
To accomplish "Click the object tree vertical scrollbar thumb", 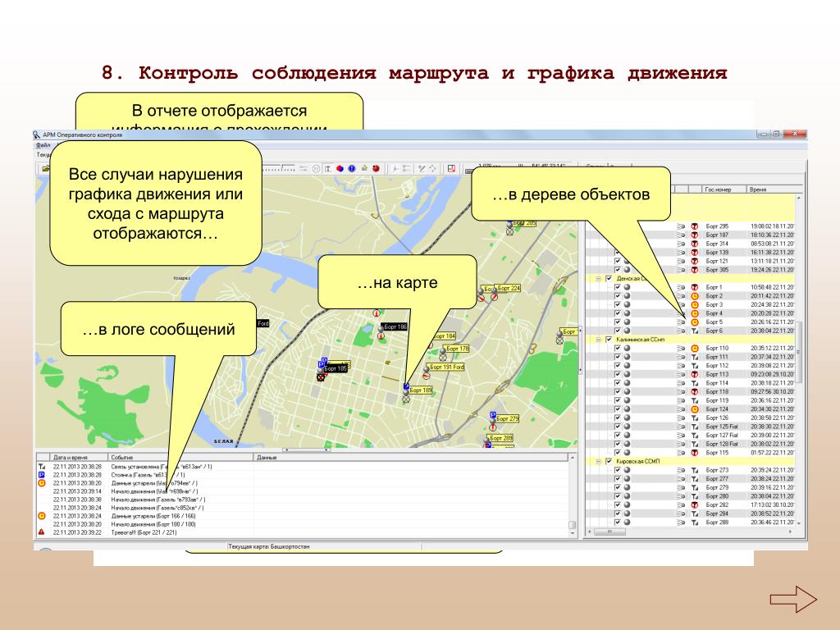I will coord(798,352).
